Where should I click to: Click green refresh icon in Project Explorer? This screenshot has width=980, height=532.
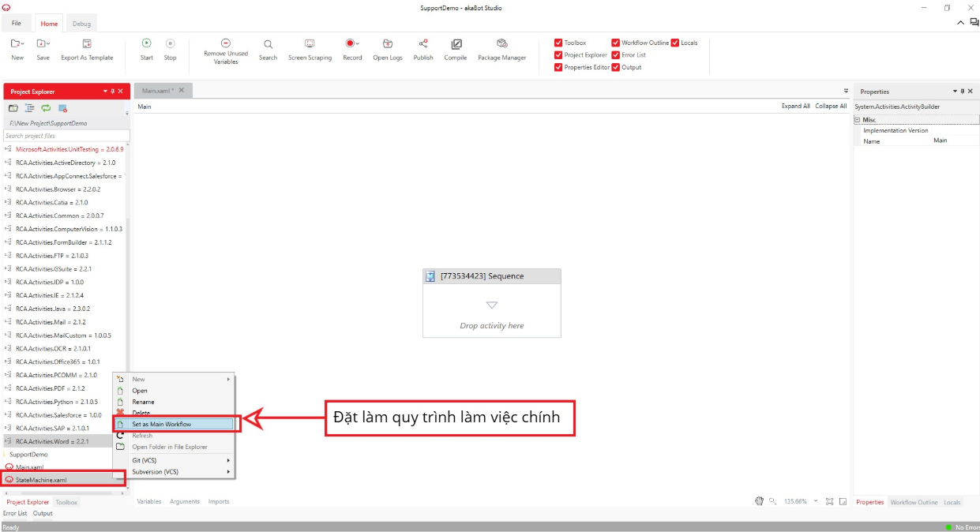(x=47, y=108)
